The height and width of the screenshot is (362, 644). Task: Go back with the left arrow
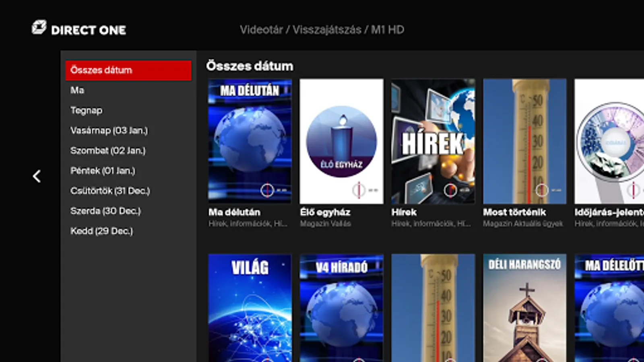[x=37, y=176]
